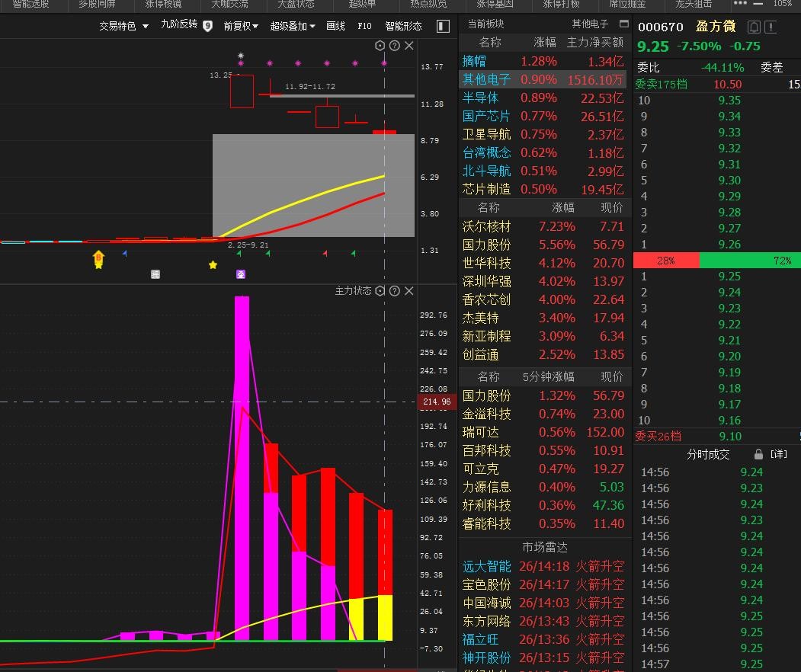Open the 前复权 dropdown menu

click(241, 26)
